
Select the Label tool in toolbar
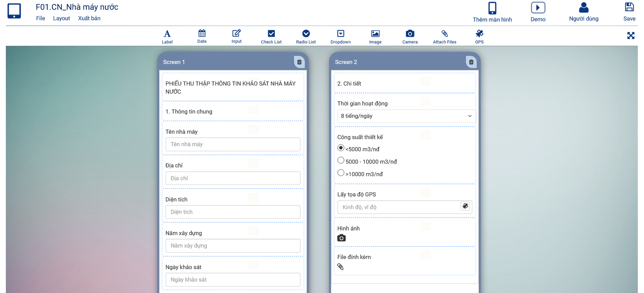pyautogui.click(x=167, y=36)
